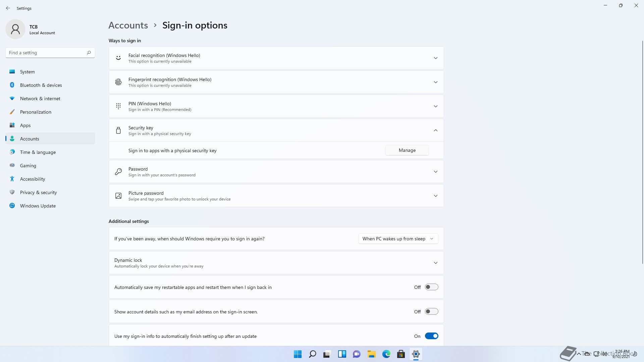This screenshot has width=644, height=362.
Task: Open Widgets from the taskbar
Action: [x=342, y=354]
